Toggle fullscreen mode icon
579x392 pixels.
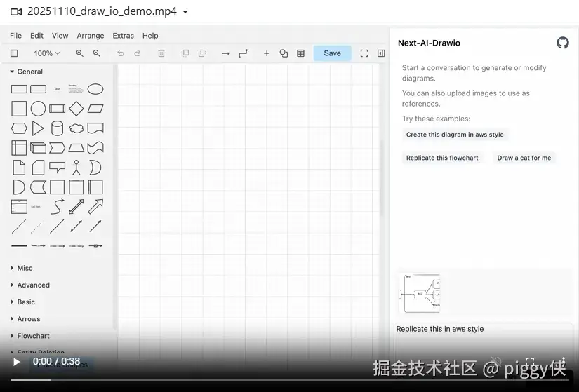coord(364,53)
